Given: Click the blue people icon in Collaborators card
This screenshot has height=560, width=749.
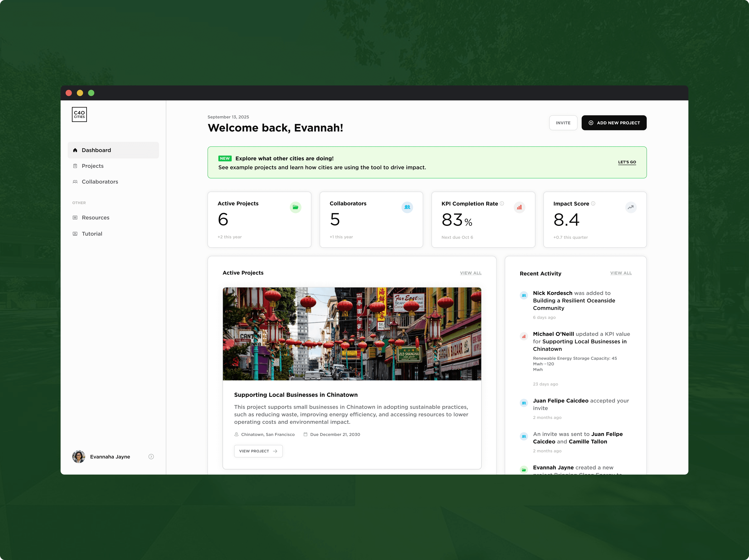Looking at the screenshot, I should 407,207.
